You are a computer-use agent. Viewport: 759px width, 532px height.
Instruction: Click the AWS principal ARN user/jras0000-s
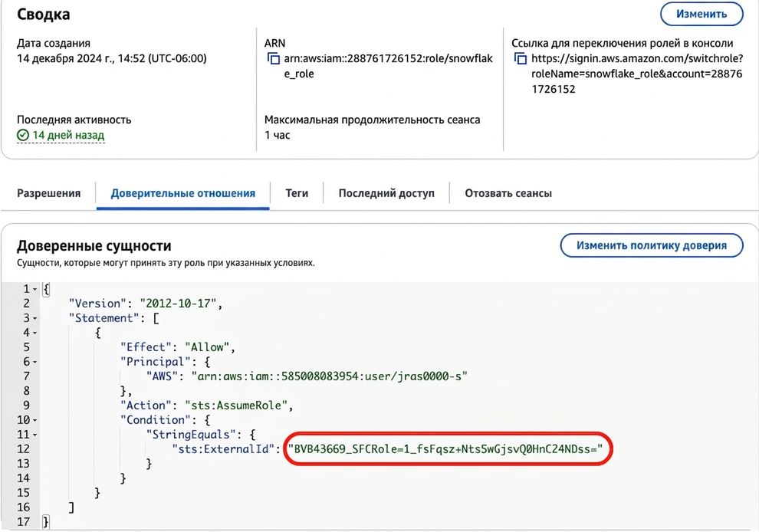click(329, 376)
